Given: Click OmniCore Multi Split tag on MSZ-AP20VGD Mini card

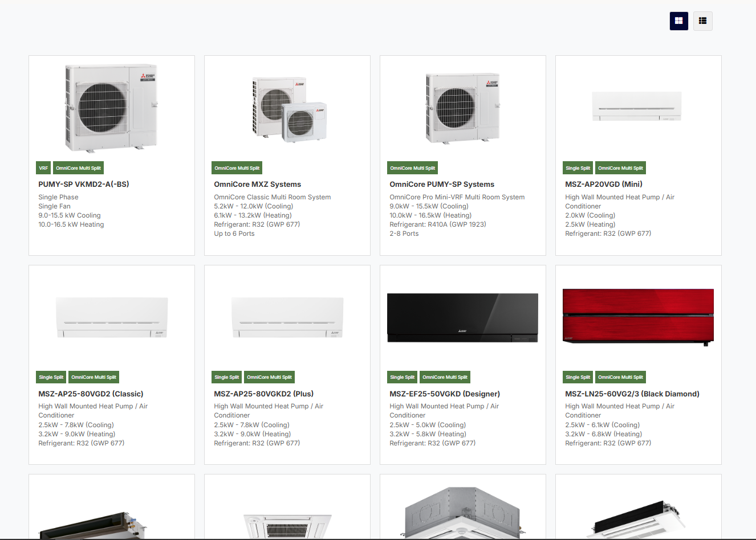Looking at the screenshot, I should 620,168.
